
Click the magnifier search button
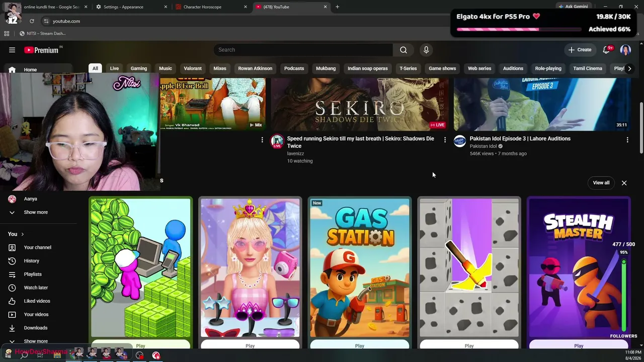coord(404,50)
